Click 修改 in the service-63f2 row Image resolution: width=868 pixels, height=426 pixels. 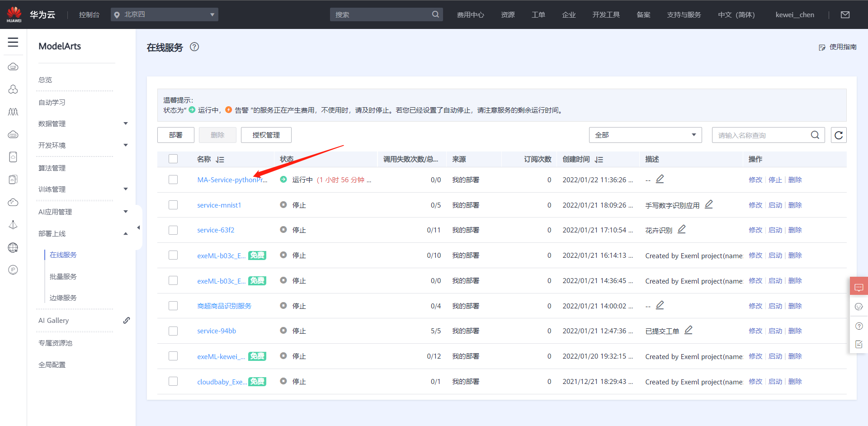(x=755, y=230)
